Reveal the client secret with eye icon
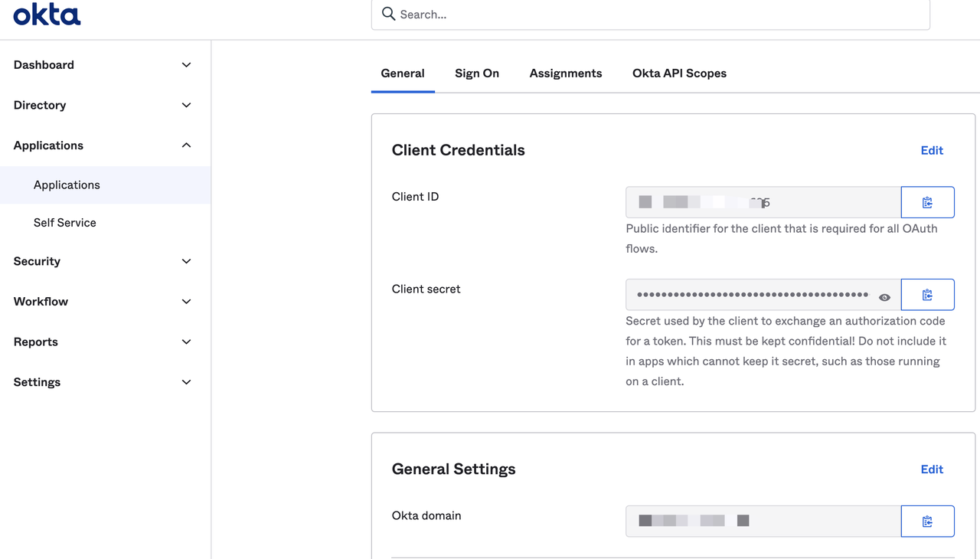Screen dimensions: 980x559 pos(884,297)
